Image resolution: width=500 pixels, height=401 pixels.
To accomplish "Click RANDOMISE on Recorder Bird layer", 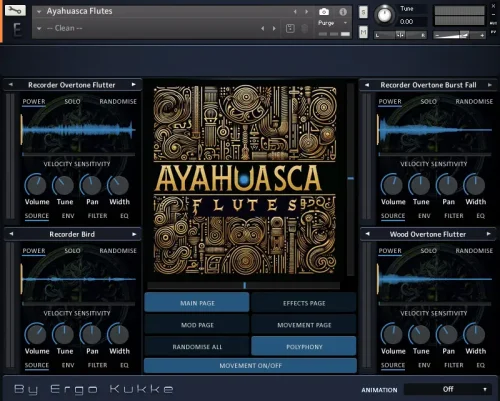I will 118,251.
